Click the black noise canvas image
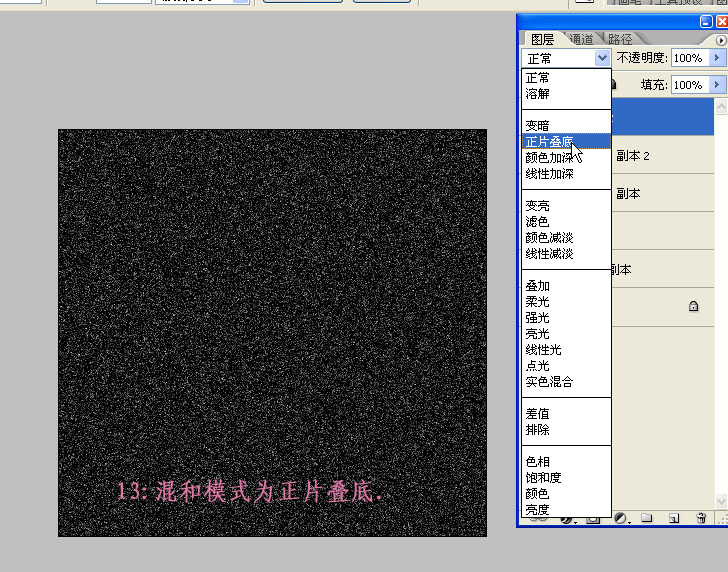This screenshot has width=728, height=572. pyautogui.click(x=273, y=333)
